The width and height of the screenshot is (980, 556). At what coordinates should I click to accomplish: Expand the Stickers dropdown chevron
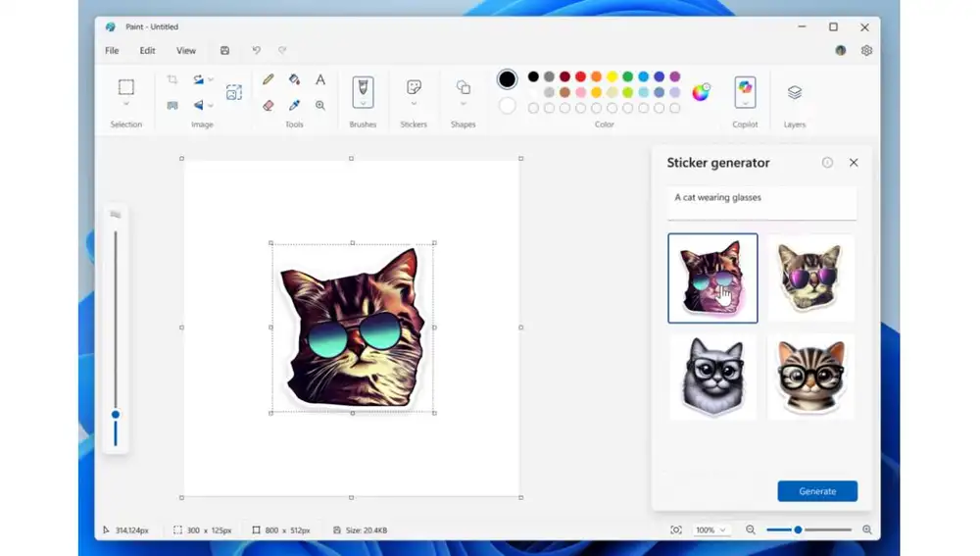[414, 104]
